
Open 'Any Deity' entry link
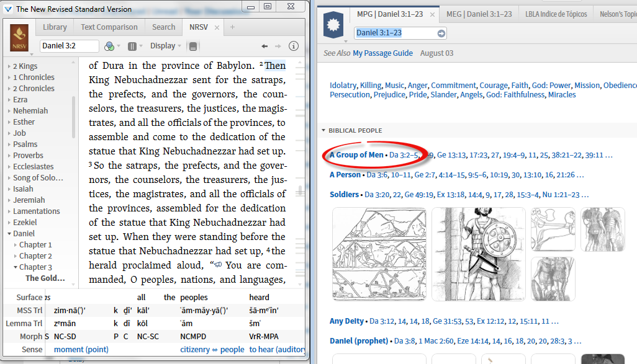point(346,321)
